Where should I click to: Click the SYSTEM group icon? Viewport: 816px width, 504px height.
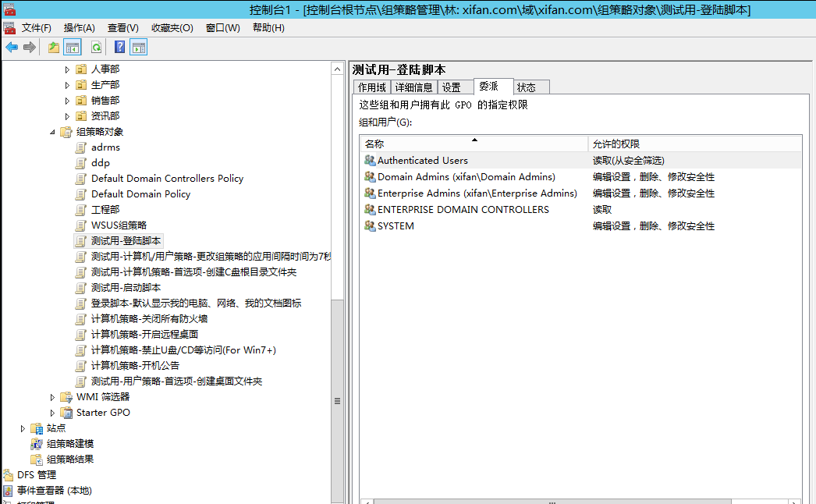[370, 226]
